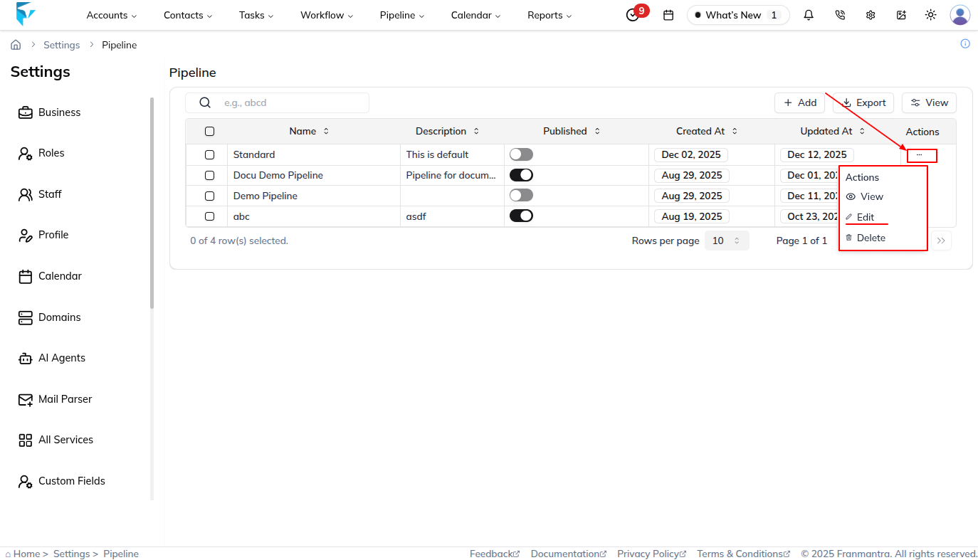The image size is (978, 560).
Task: Click the pipeline search input field
Action: [277, 102]
